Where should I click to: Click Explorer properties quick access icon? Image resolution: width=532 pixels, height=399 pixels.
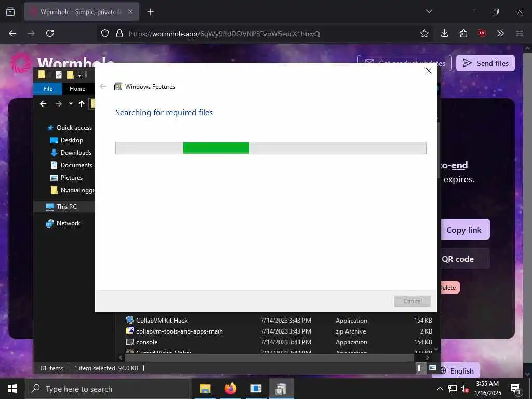(59, 75)
